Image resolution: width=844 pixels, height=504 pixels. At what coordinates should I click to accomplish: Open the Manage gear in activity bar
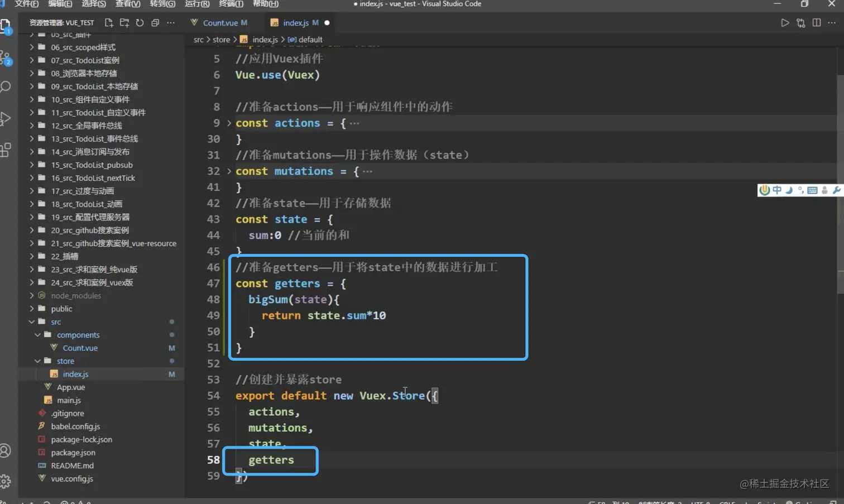[6, 481]
